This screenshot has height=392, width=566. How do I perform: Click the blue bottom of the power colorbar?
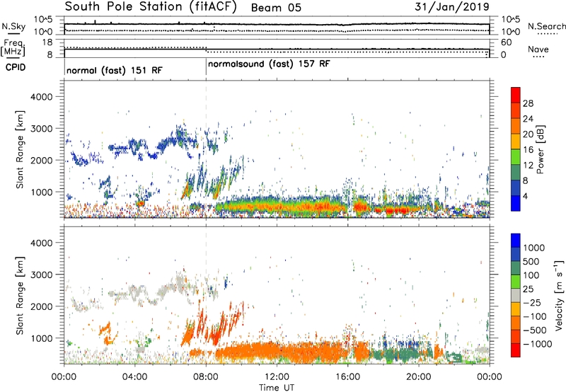(516, 203)
